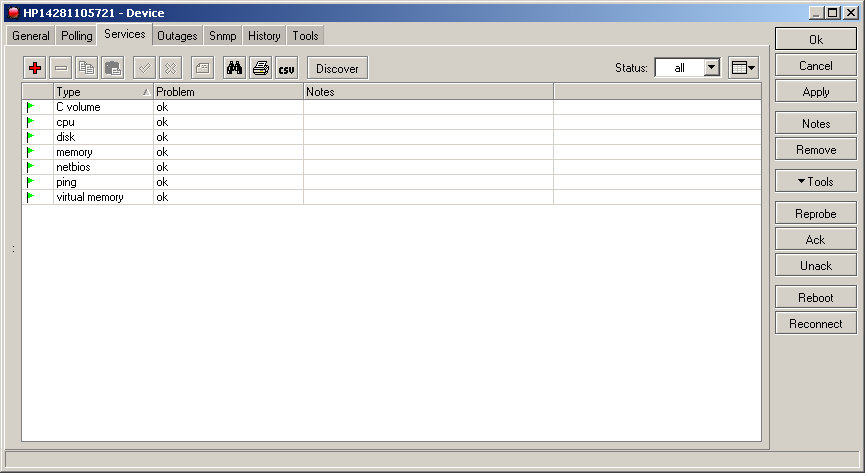Open the History tab
The image size is (865, 473).
click(x=264, y=36)
